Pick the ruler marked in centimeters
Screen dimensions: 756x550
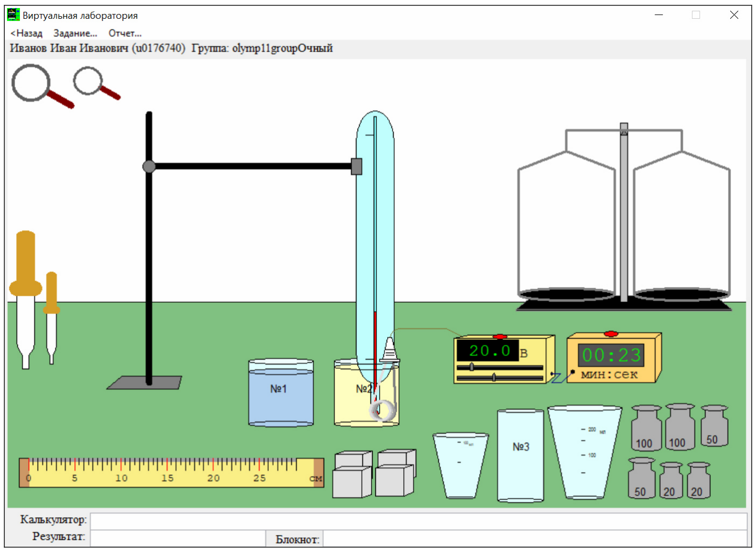coord(172,473)
